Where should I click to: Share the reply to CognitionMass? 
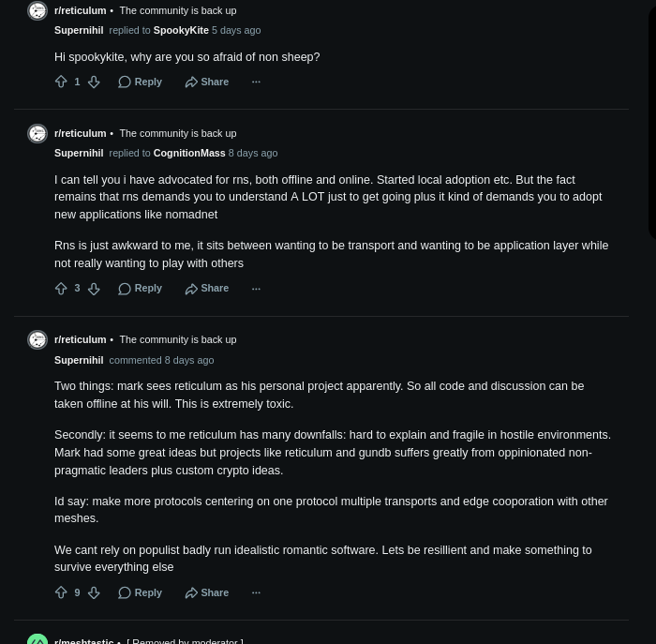coord(207,289)
